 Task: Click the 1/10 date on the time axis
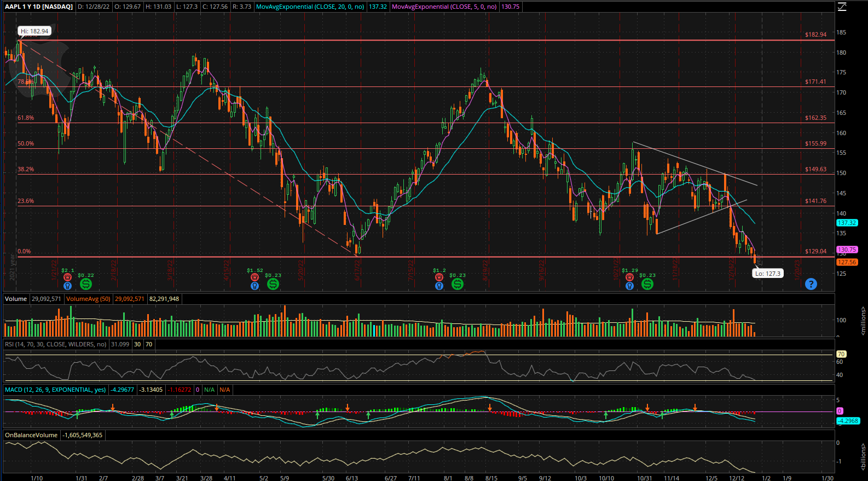coord(37,478)
